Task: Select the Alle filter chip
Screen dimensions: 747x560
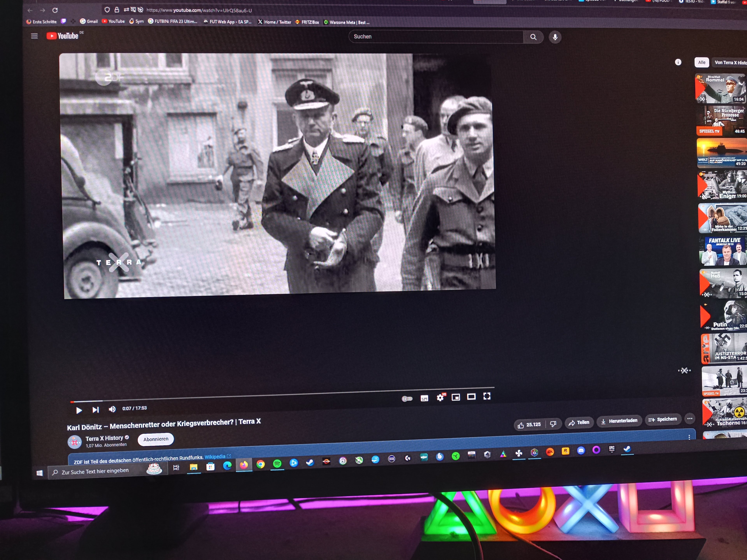Action: pyautogui.click(x=702, y=62)
